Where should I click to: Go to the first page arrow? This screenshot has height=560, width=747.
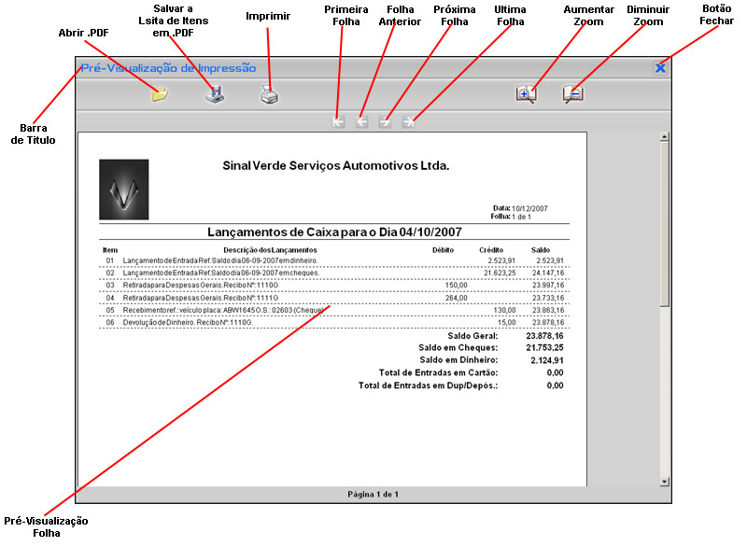[339, 121]
